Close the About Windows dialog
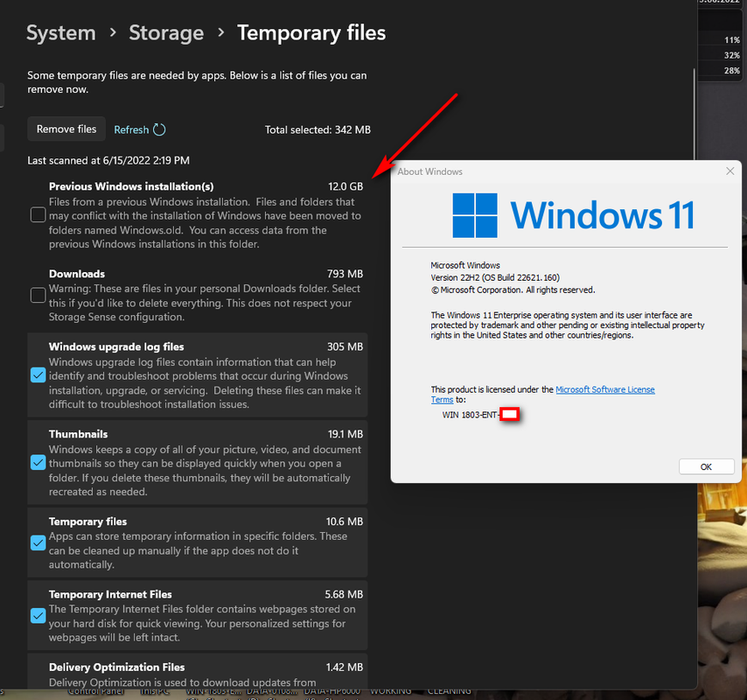 point(730,171)
